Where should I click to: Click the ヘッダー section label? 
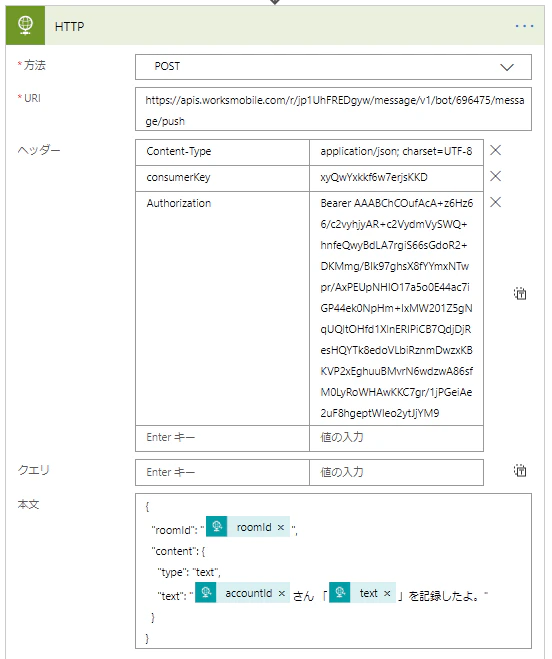click(x=39, y=150)
